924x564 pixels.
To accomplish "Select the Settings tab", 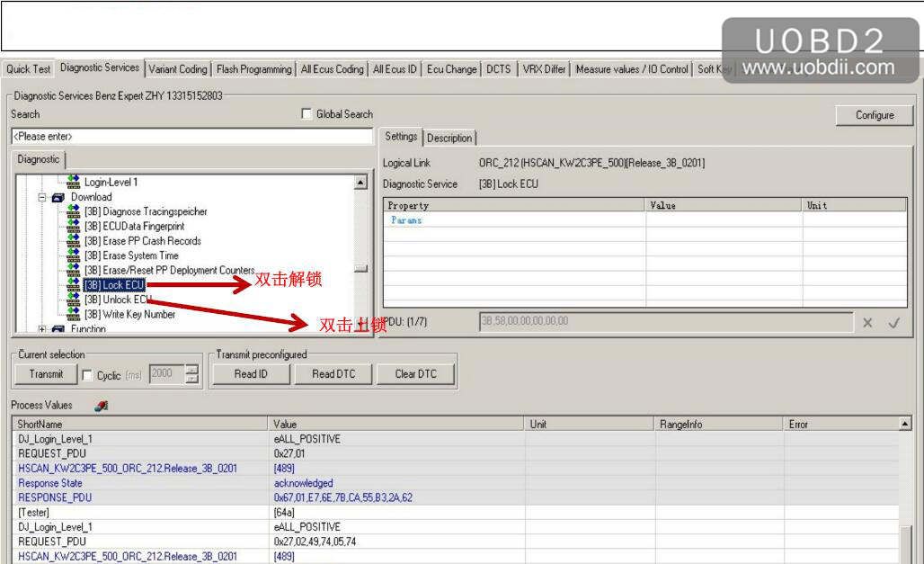I will (x=401, y=137).
